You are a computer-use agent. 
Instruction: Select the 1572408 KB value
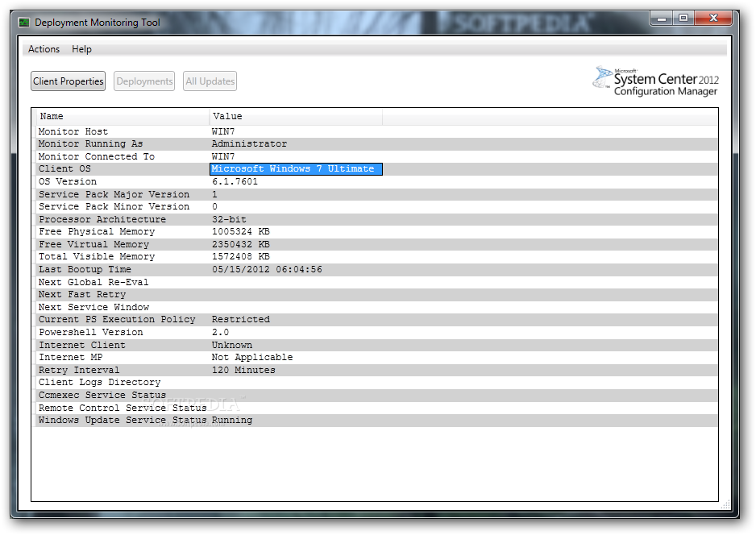[241, 256]
